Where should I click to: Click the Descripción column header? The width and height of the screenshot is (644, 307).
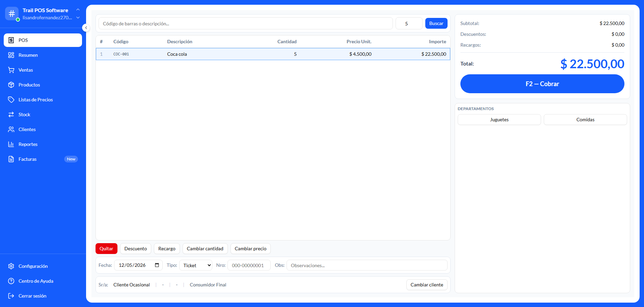pos(180,42)
